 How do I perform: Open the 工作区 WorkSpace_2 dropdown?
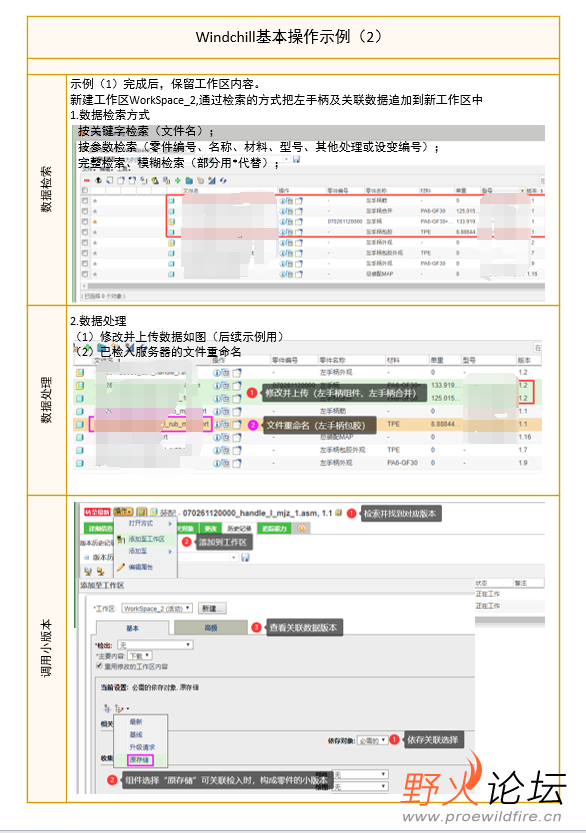click(x=157, y=609)
